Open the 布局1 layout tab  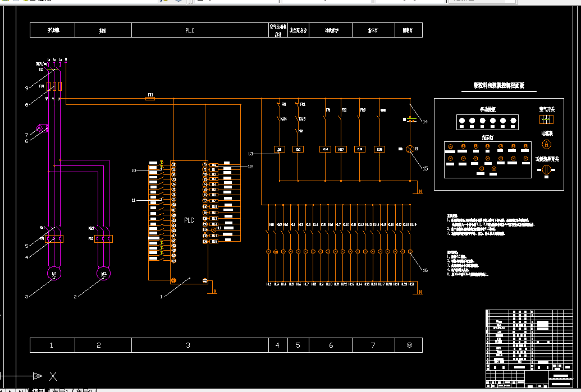tap(60, 390)
